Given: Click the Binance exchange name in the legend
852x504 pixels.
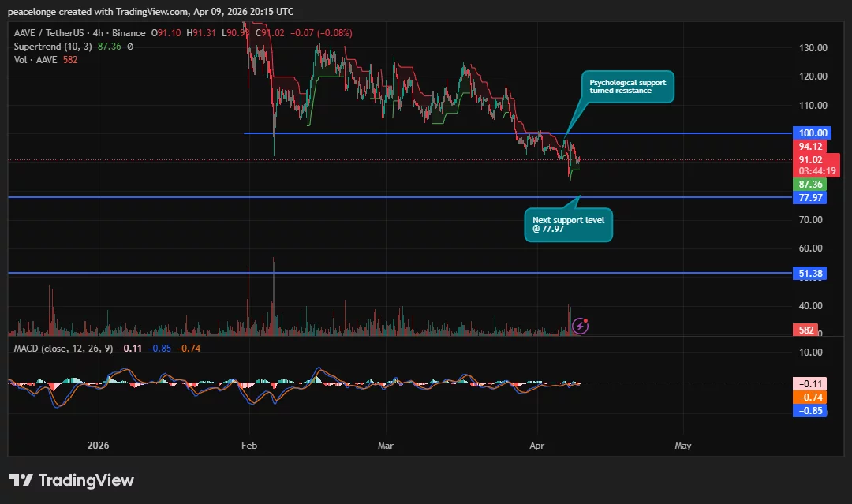Looking at the screenshot, I should (x=128, y=33).
